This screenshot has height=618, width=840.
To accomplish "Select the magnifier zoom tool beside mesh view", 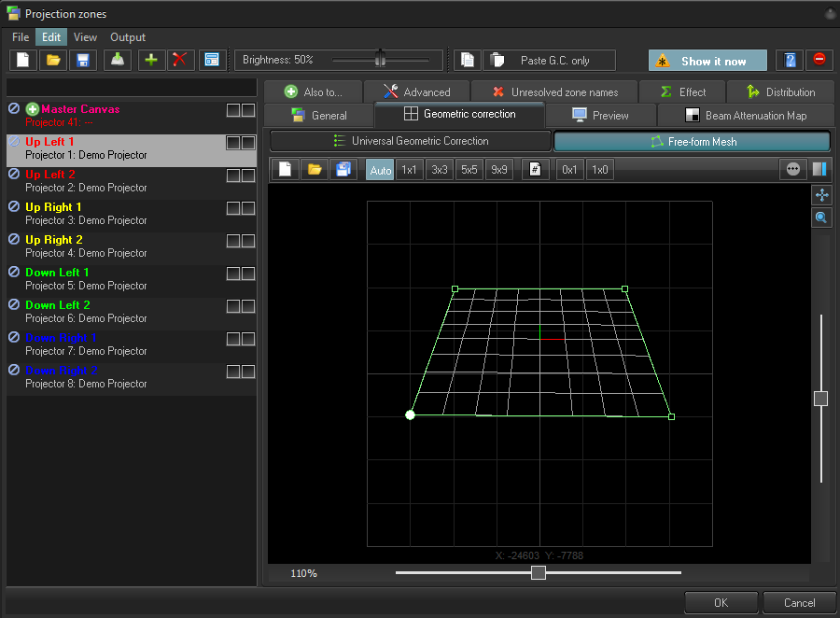I will click(x=821, y=218).
